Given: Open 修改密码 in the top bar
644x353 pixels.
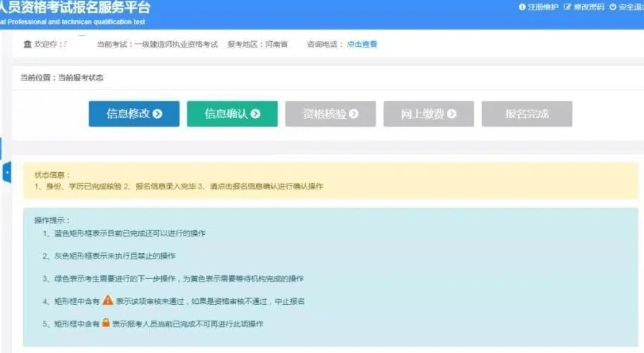Looking at the screenshot, I should click(x=589, y=7).
